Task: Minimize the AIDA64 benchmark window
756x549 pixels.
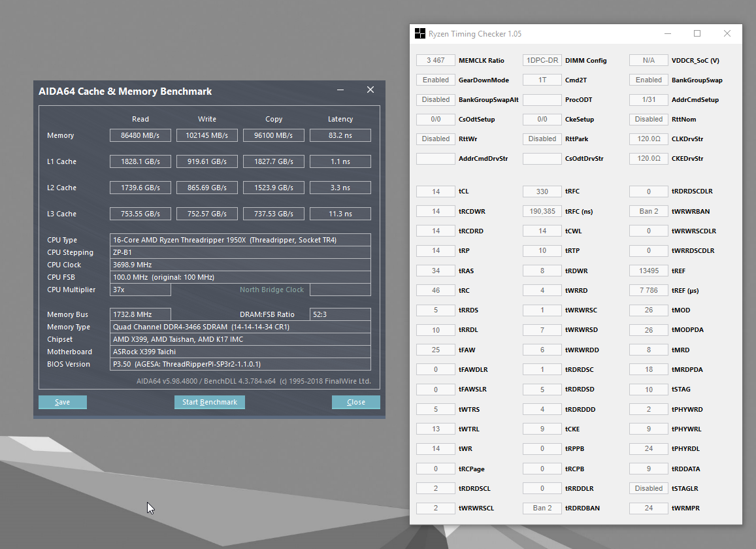Action: (x=340, y=90)
